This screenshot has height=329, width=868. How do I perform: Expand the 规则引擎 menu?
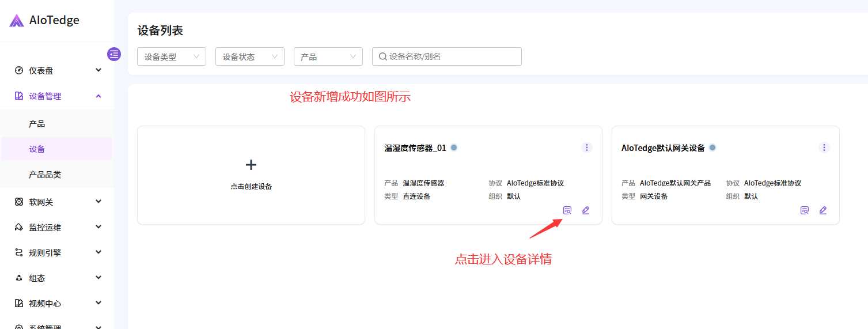(58, 252)
